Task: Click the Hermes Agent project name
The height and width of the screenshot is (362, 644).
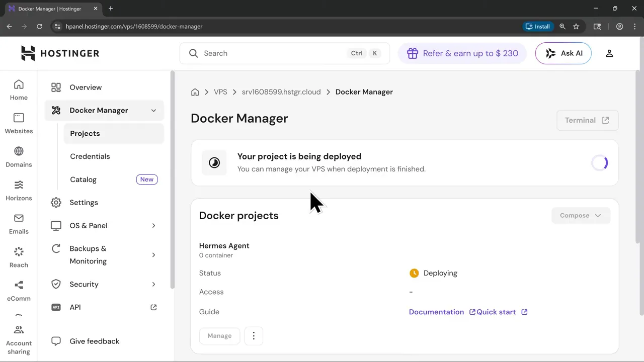Action: click(224, 246)
